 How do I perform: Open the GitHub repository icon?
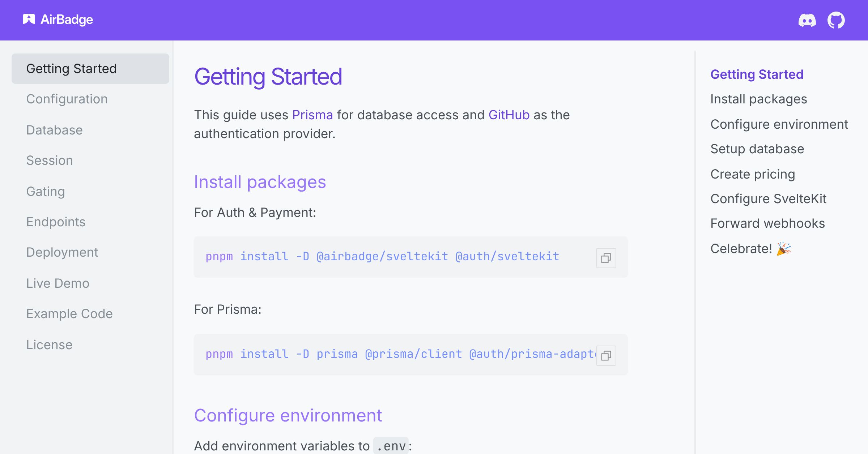point(836,20)
